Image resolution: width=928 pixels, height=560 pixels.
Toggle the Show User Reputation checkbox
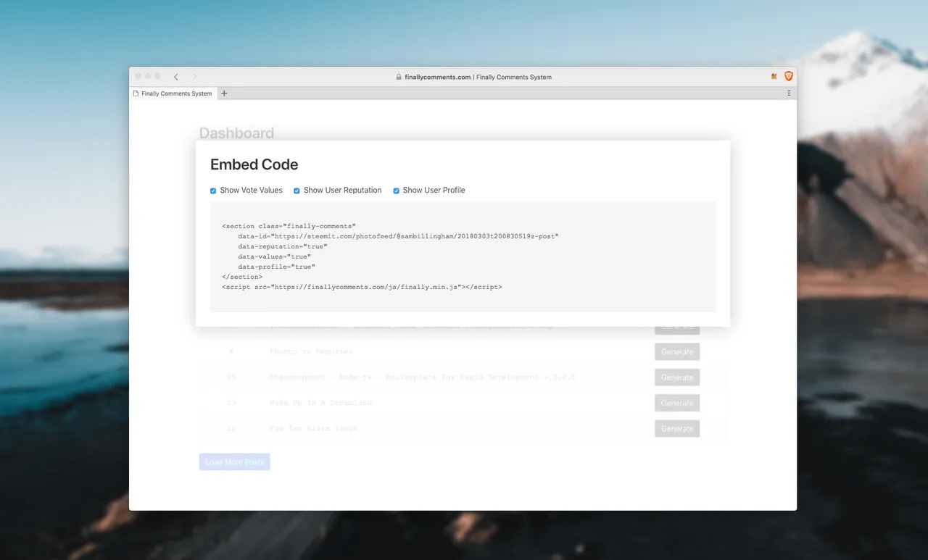pos(297,191)
